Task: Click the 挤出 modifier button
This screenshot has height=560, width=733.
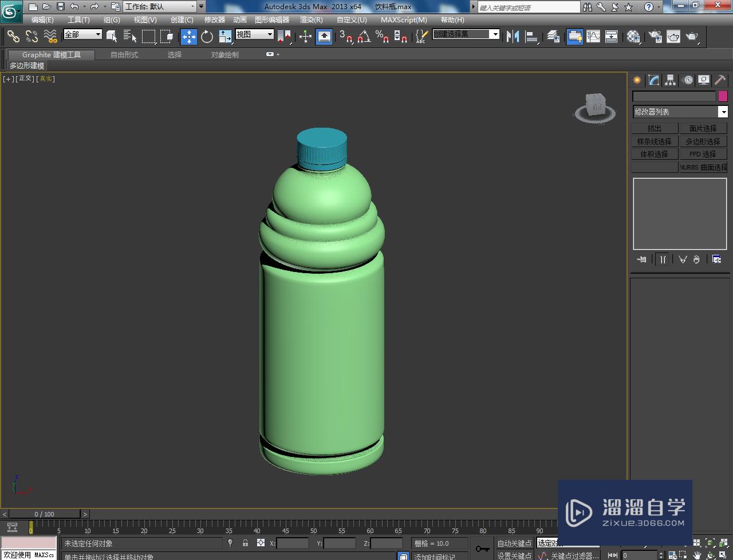Action: click(655, 128)
